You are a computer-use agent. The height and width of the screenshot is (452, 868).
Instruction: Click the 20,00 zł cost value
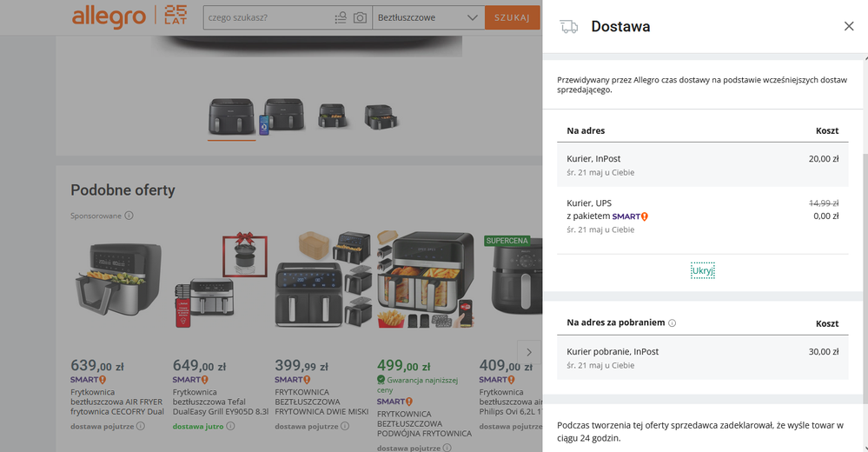click(x=823, y=159)
